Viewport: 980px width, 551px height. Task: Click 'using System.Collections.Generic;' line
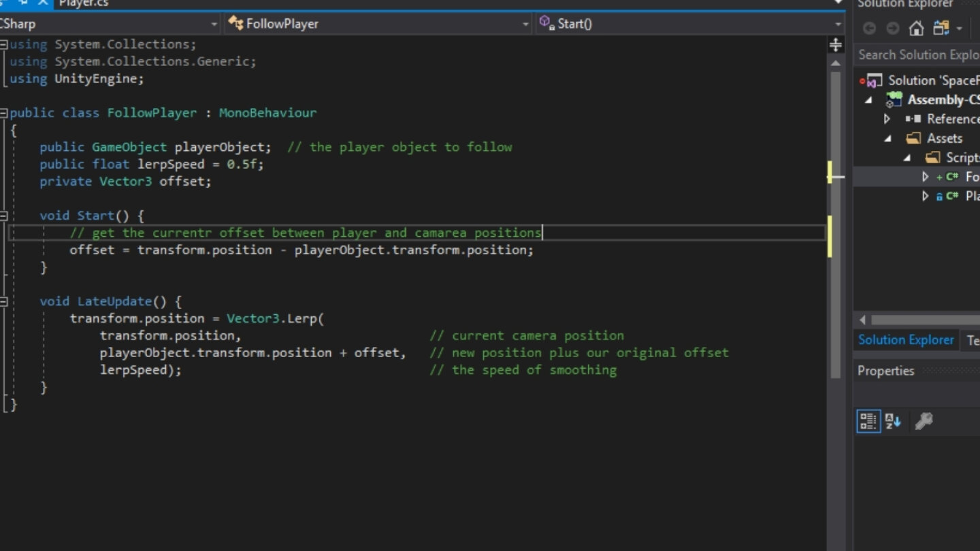point(133,61)
